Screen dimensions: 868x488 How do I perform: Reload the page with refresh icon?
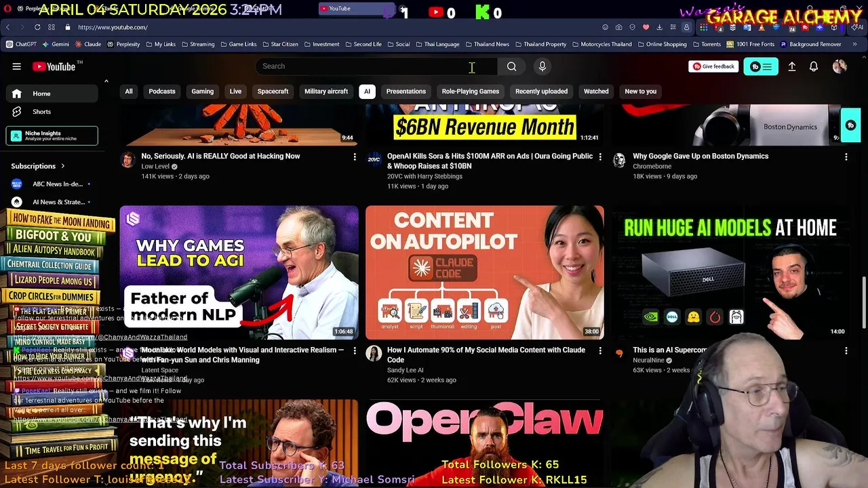click(x=37, y=27)
